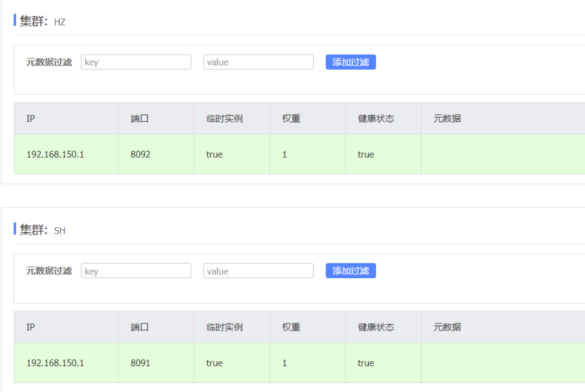
Task: Click the 元数据 header in the HZ table
Action: point(447,119)
